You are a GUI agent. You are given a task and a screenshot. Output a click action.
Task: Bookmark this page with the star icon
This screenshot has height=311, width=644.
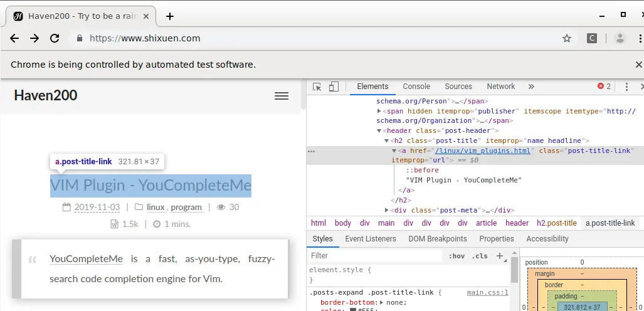click(x=567, y=38)
